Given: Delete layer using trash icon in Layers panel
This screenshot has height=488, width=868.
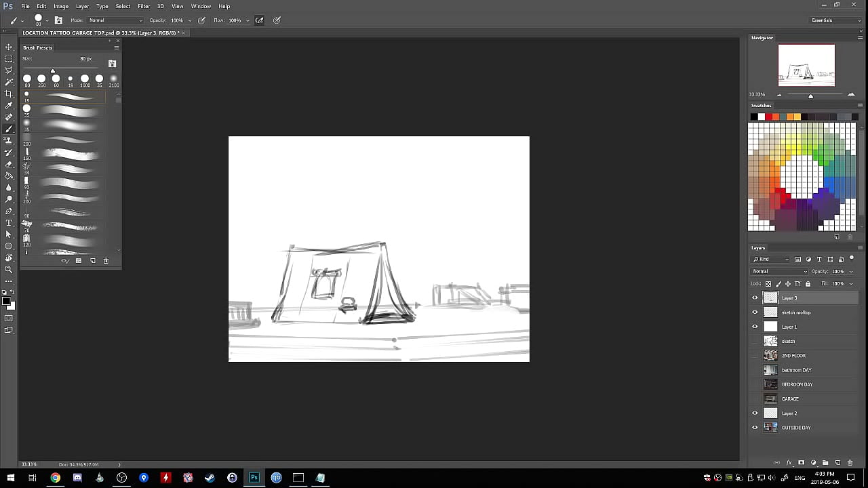Looking at the screenshot, I should coord(850,463).
